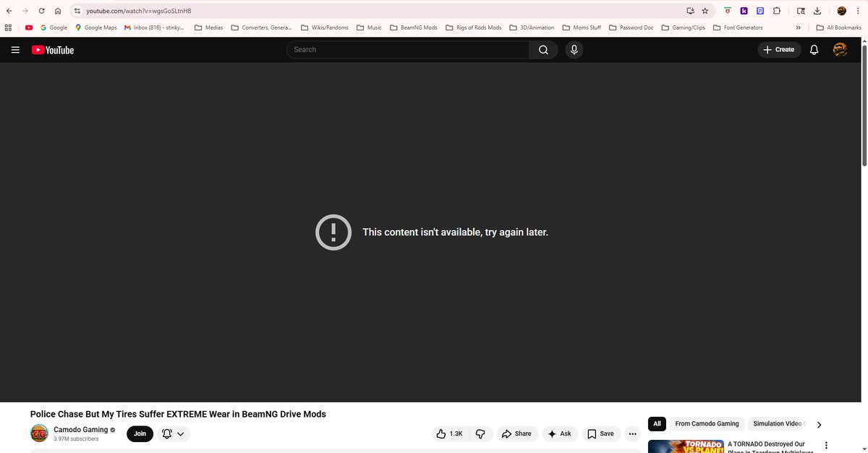
Task: Share this video
Action: click(516, 433)
